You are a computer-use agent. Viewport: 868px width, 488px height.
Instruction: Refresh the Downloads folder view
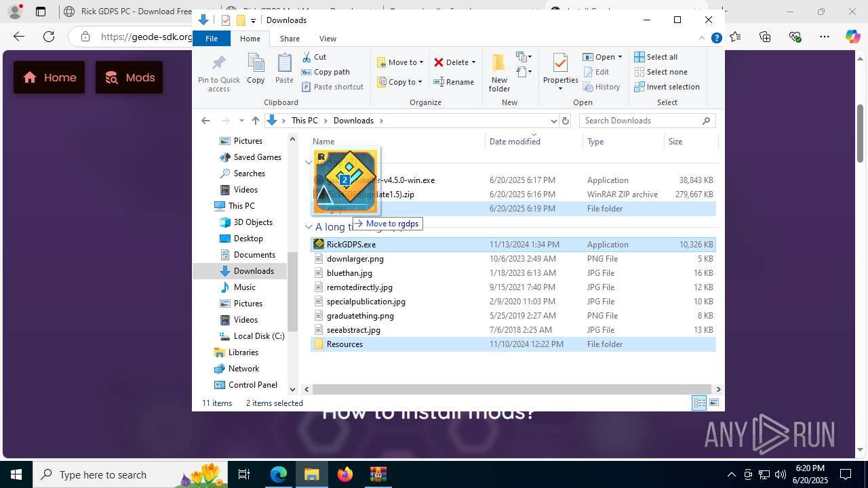566,121
